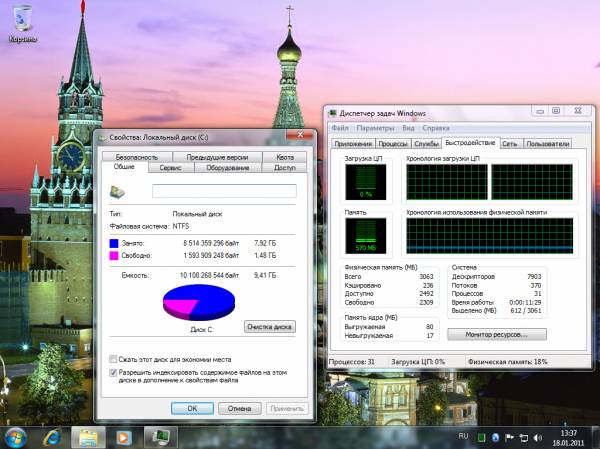
Task: Select the Быстродействие tab
Action: 470,143
